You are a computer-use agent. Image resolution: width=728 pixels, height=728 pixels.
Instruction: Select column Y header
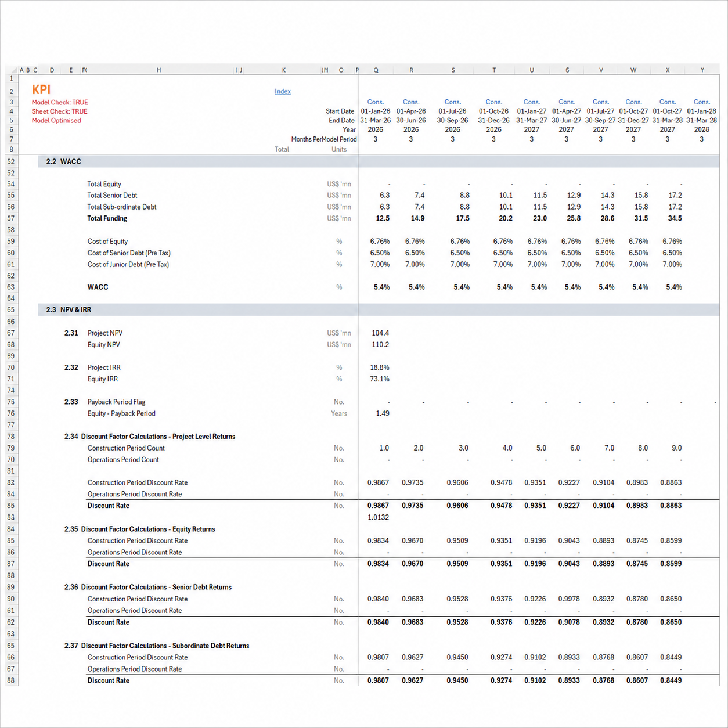click(x=702, y=70)
